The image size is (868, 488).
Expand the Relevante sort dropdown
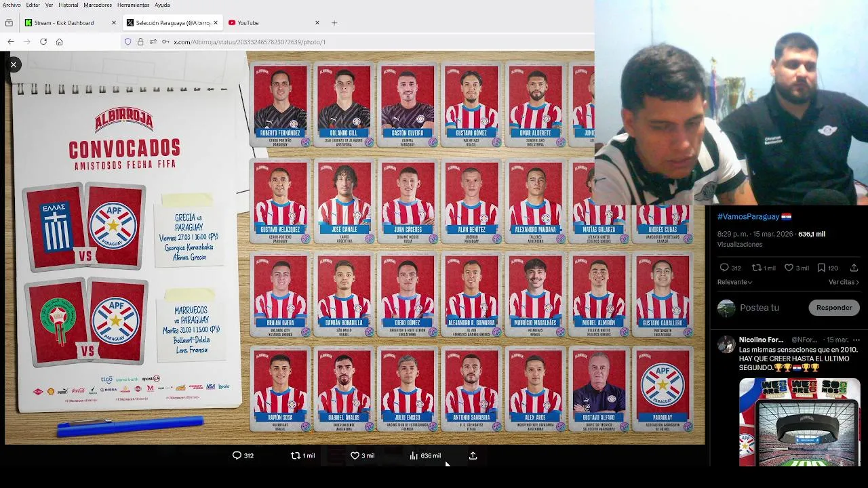(735, 282)
